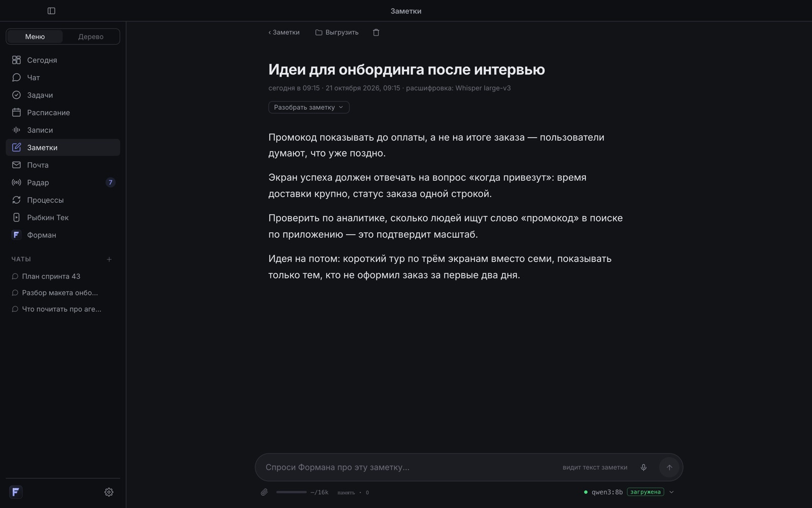Screen dimensions: 812x508
Task: Click the Рыбкин Тек device icon
Action: (16, 217)
